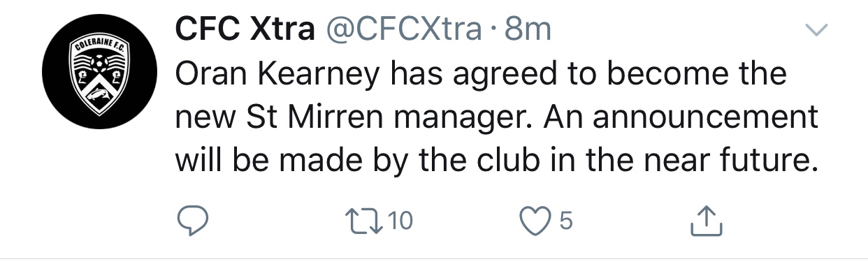Open the CFC Xtra display name profile

tap(244, 29)
